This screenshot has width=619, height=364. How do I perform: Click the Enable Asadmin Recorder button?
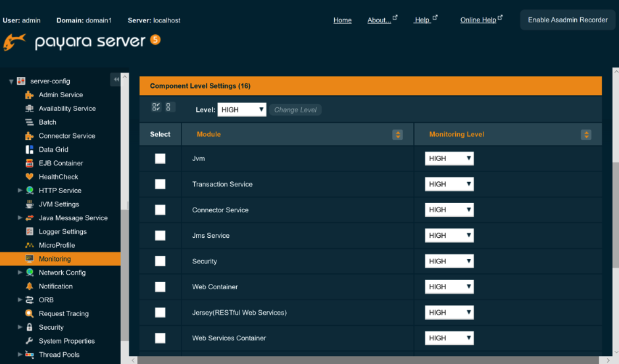point(567,20)
